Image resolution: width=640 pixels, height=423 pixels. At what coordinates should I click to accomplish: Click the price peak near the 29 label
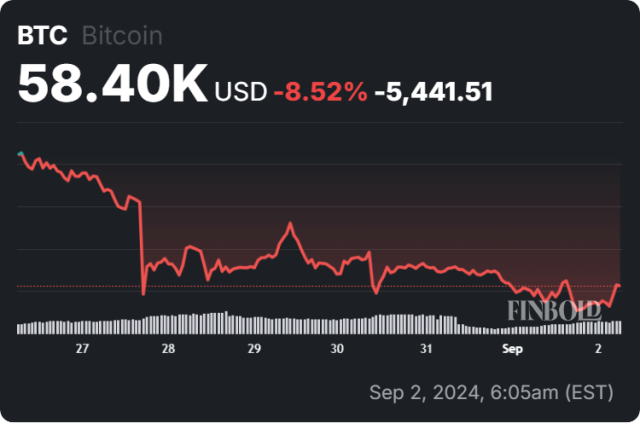click(x=289, y=224)
